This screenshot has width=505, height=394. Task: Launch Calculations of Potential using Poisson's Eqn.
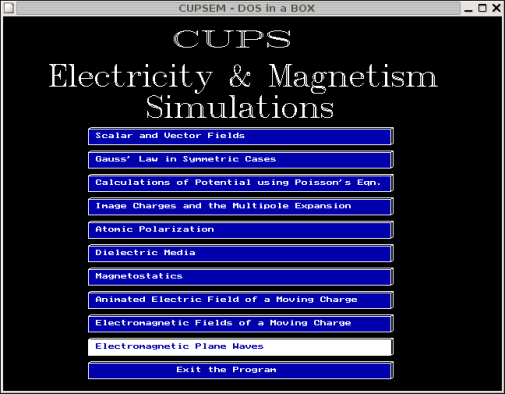coord(241,183)
